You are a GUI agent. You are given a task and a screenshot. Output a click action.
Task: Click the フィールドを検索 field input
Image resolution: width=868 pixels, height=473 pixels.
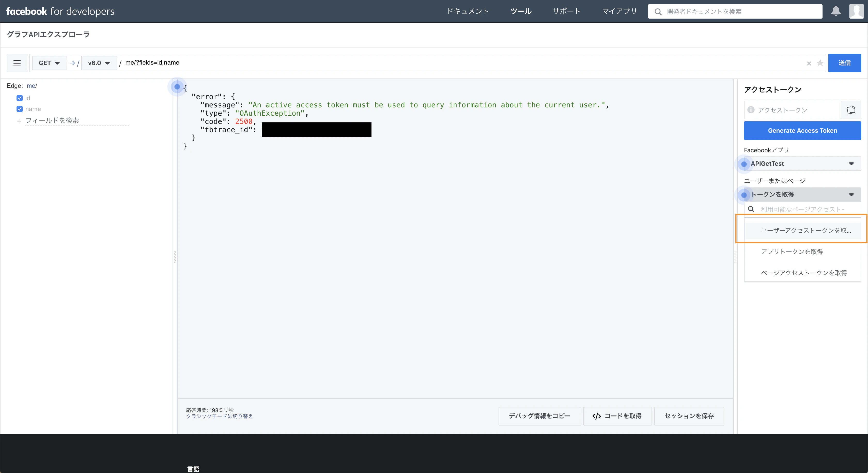pos(77,121)
